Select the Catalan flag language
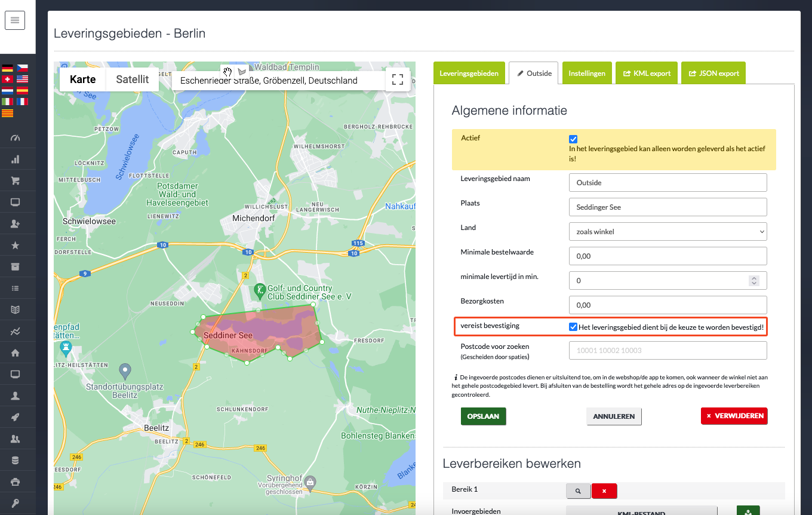This screenshot has width=812, height=515. 8,113
